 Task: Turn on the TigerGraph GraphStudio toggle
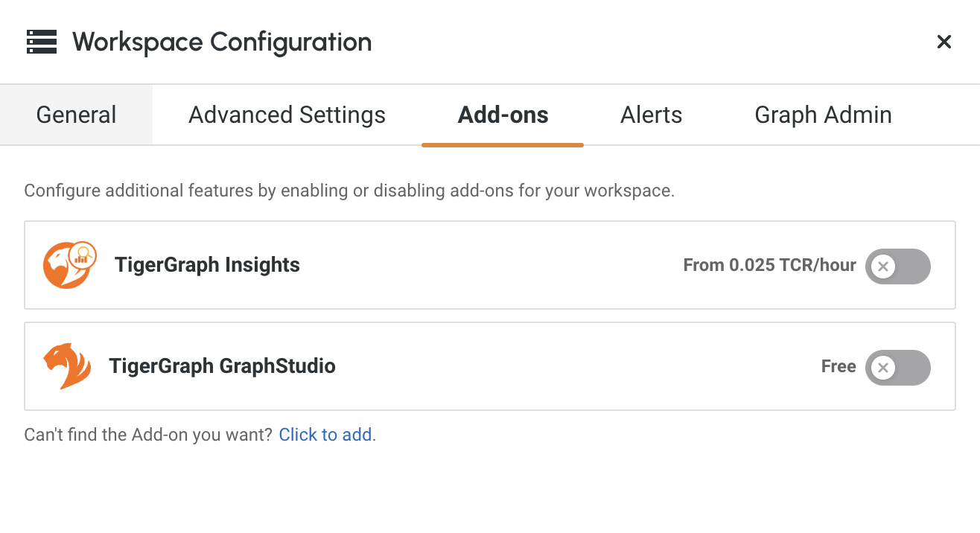(x=897, y=367)
